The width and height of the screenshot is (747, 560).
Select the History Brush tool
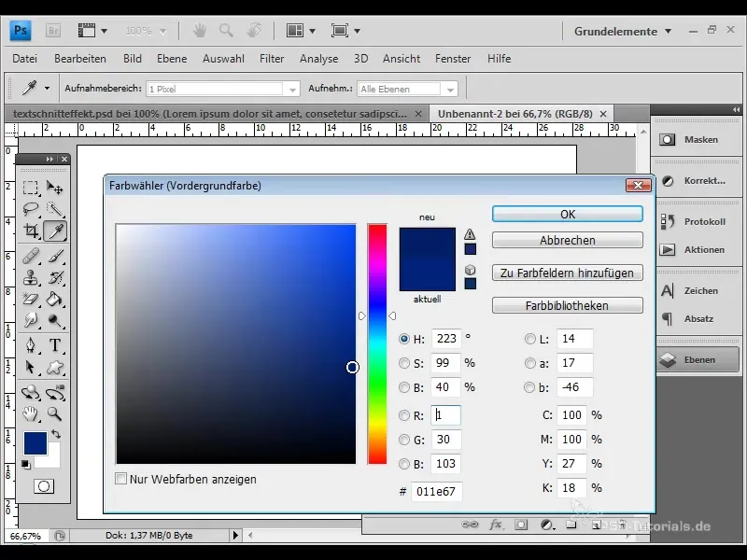55,277
